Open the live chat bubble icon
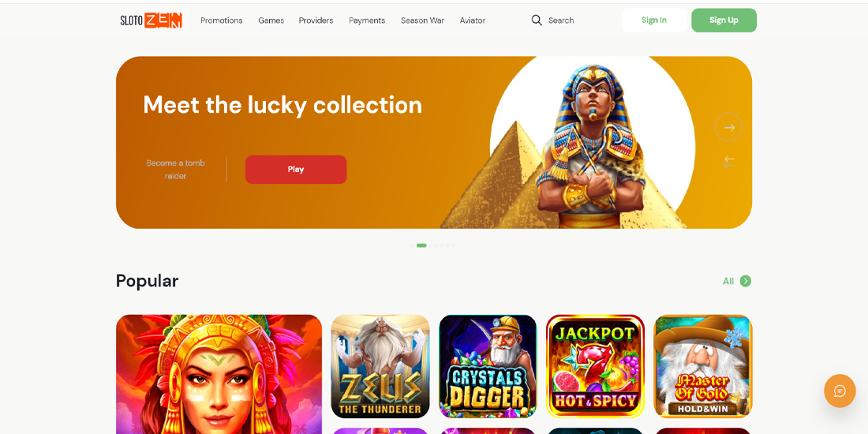Screen dimensions: 868x434 click(x=840, y=391)
